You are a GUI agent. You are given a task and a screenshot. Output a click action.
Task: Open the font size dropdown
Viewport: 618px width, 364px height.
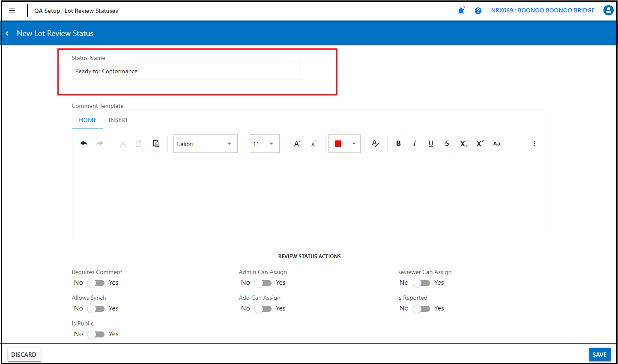264,143
